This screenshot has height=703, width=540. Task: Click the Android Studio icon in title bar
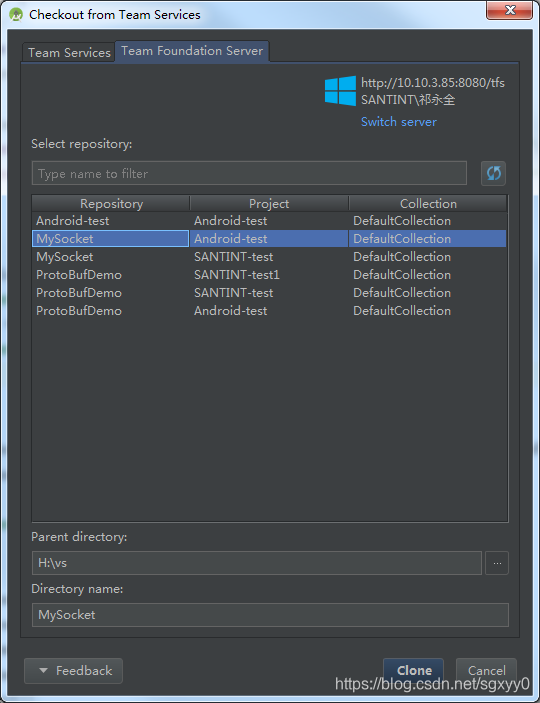point(16,15)
